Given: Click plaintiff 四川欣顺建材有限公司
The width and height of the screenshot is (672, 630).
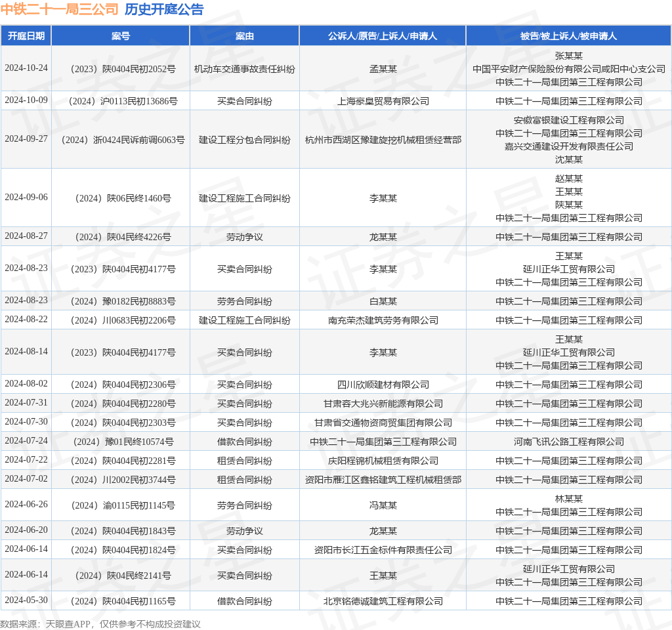Looking at the screenshot, I should [x=383, y=385].
